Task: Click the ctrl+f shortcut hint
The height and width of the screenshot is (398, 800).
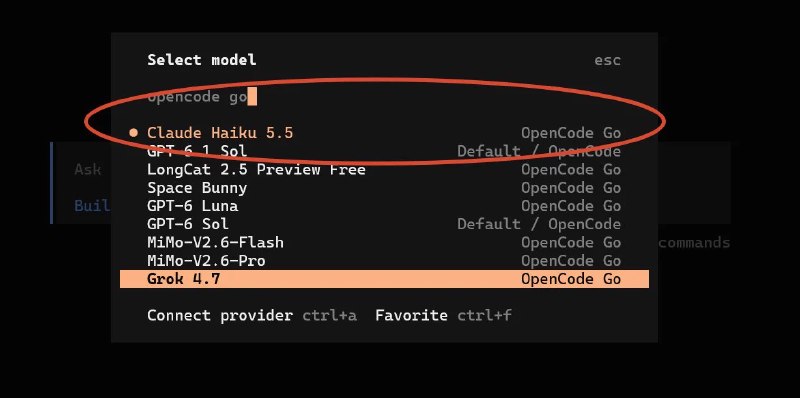Action: pos(484,315)
